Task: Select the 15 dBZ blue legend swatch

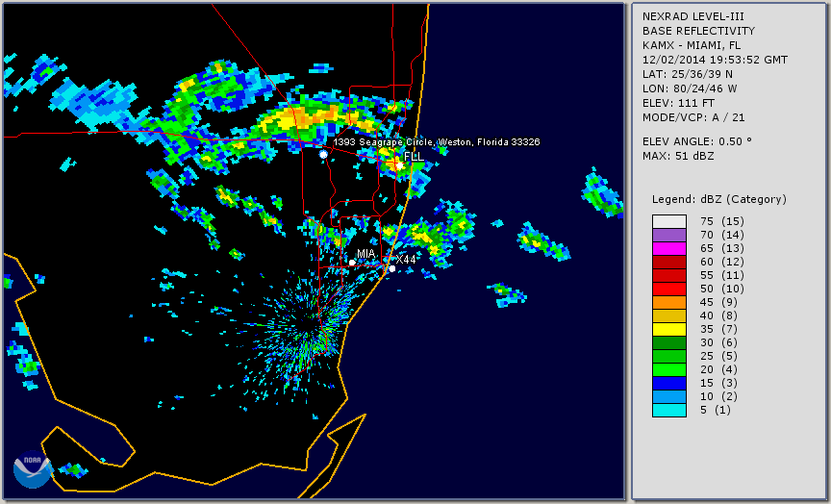Action: coord(669,383)
